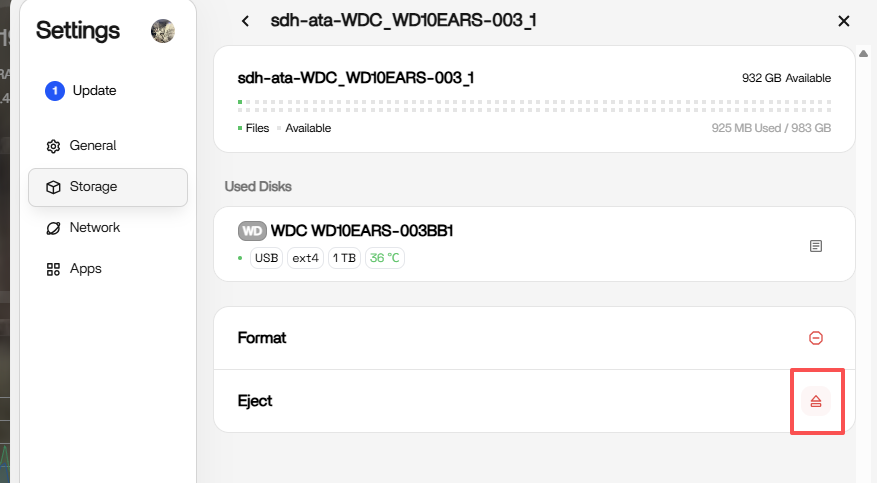Screen dimensions: 877x483
Task: Click the scrollbar up arrow
Action: [863, 55]
